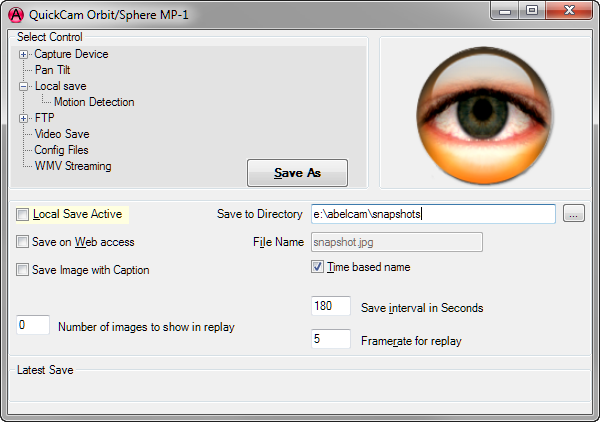600x422 pixels.
Task: Choose WMV Streaming in the tree
Action: [73, 166]
